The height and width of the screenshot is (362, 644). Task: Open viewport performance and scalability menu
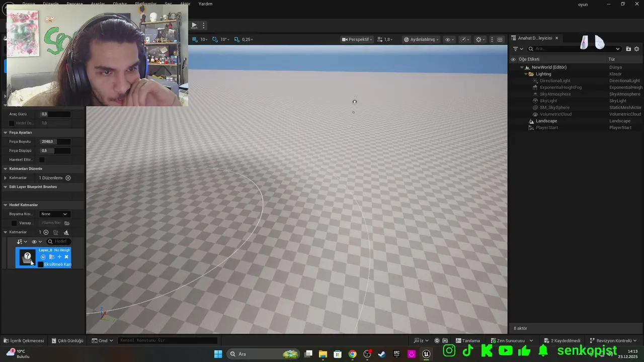(x=464, y=39)
